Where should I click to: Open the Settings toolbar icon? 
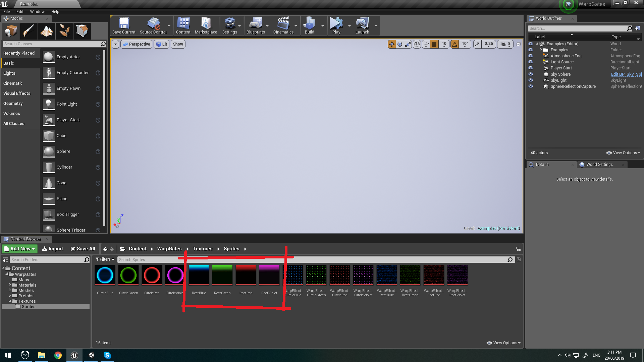click(230, 25)
